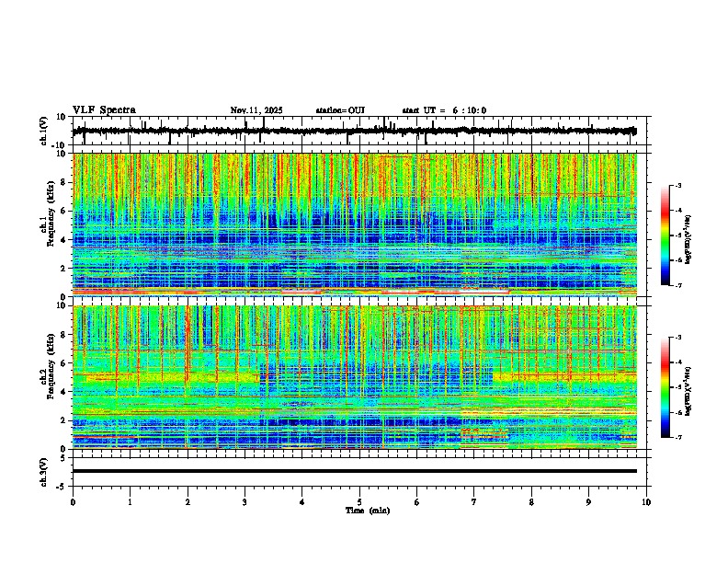This screenshot has width=728, height=563.
Task: Click the -7 value on ch.1 colorbar
Action: click(677, 285)
